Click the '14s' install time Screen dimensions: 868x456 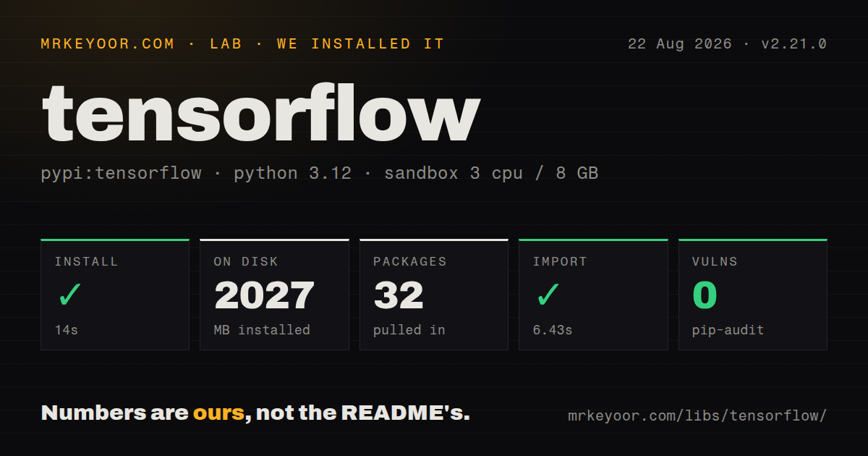click(67, 330)
